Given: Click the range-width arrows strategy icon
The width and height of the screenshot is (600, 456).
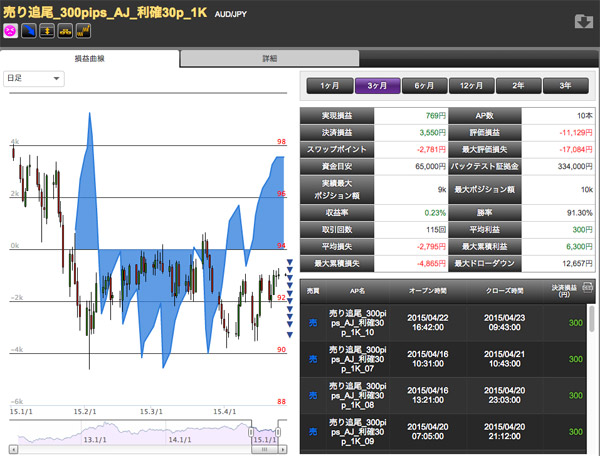Looking at the screenshot, I should tap(47, 31).
